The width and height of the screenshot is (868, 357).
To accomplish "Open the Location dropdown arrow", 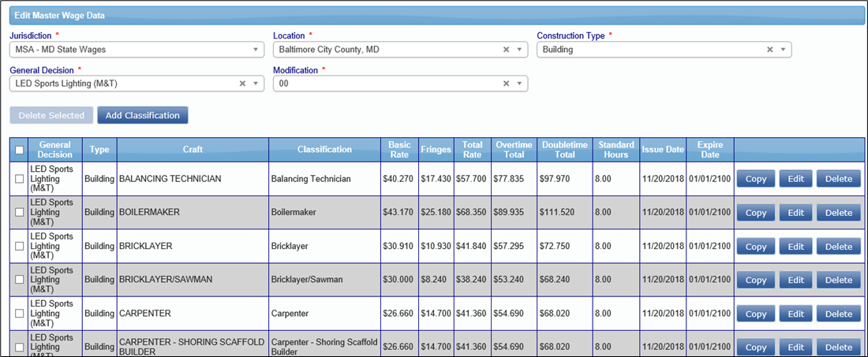I will [x=519, y=50].
